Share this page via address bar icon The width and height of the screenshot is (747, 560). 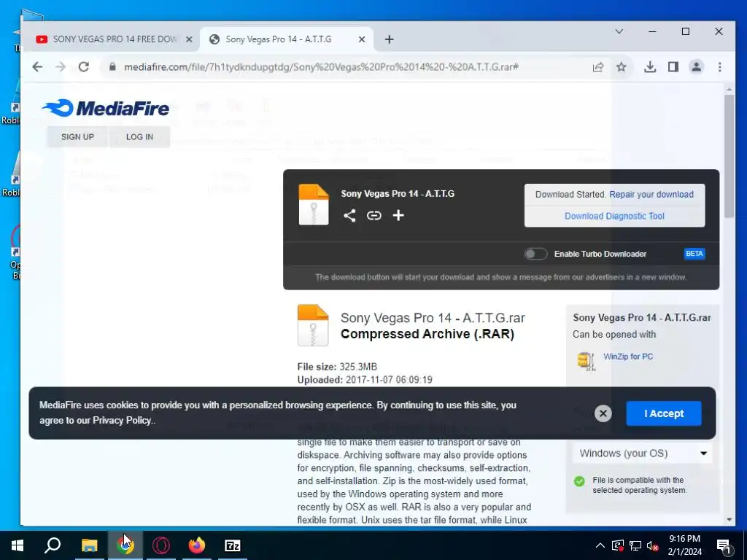[x=598, y=67]
